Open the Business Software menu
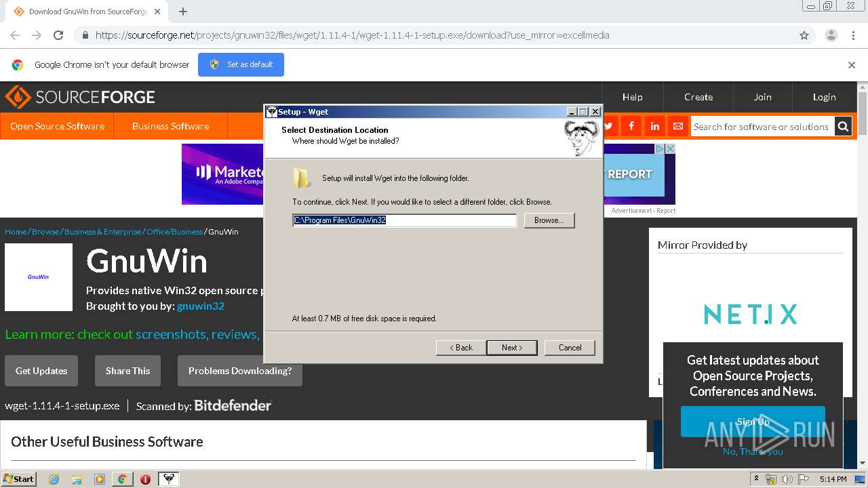This screenshot has width=868, height=488. (170, 126)
